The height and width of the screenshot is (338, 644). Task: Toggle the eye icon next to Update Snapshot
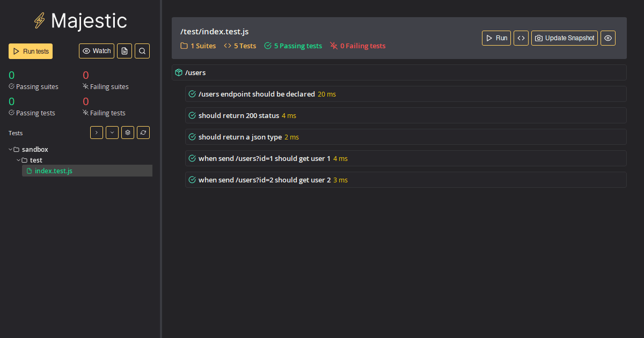tap(608, 38)
